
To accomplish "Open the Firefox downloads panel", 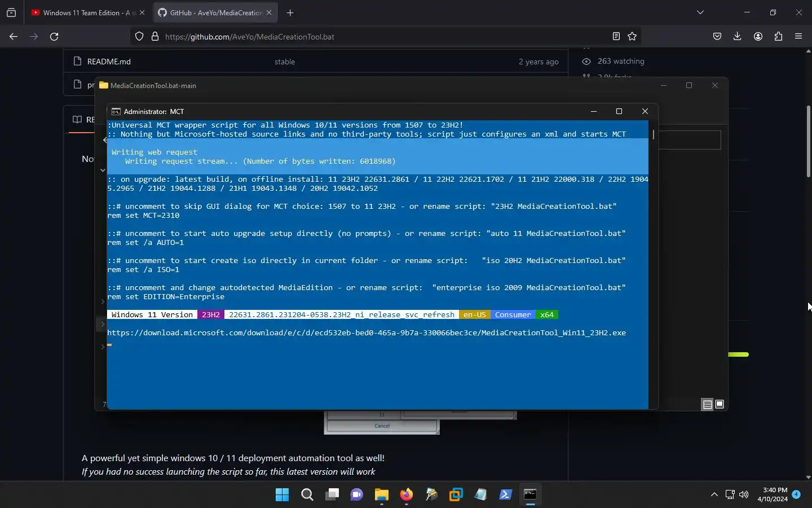I will [738, 37].
